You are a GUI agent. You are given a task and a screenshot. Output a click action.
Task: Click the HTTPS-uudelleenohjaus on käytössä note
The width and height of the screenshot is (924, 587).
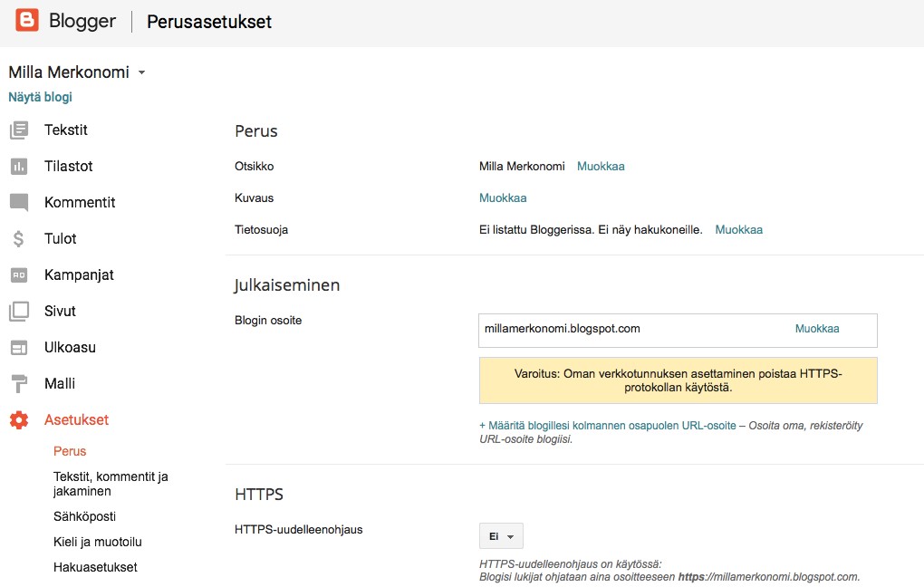click(x=669, y=571)
